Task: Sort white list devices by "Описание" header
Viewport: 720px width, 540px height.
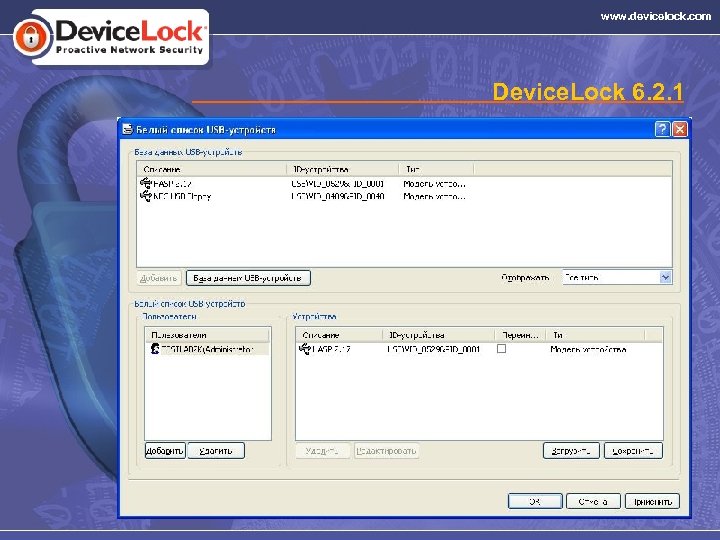Action: [339, 335]
